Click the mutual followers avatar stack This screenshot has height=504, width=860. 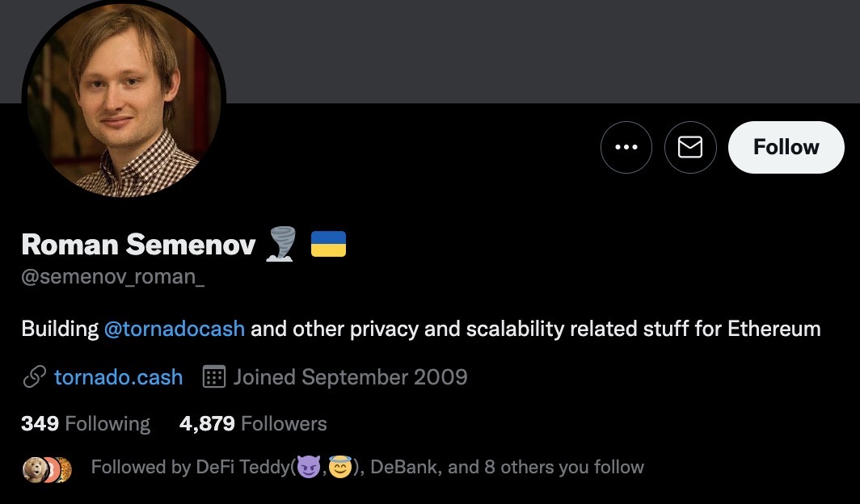click(x=47, y=468)
